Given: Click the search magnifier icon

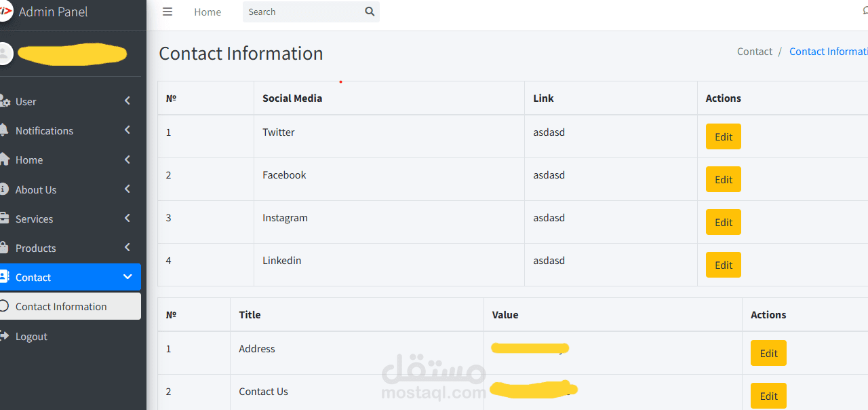Looking at the screenshot, I should [x=370, y=12].
